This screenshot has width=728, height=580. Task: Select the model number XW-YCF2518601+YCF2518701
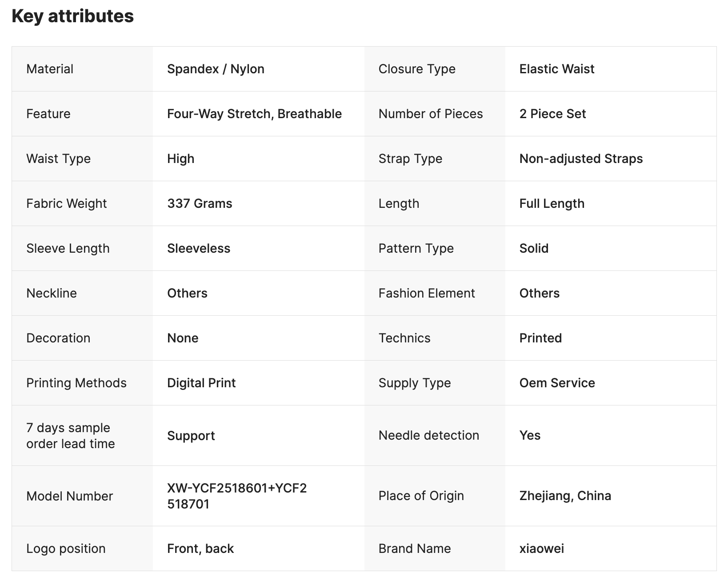(236, 496)
